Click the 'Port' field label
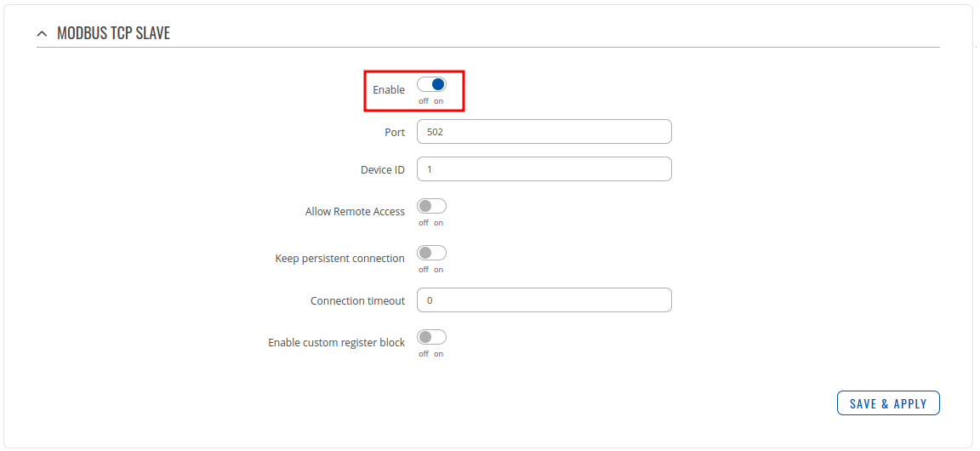980x451 pixels. tap(395, 133)
